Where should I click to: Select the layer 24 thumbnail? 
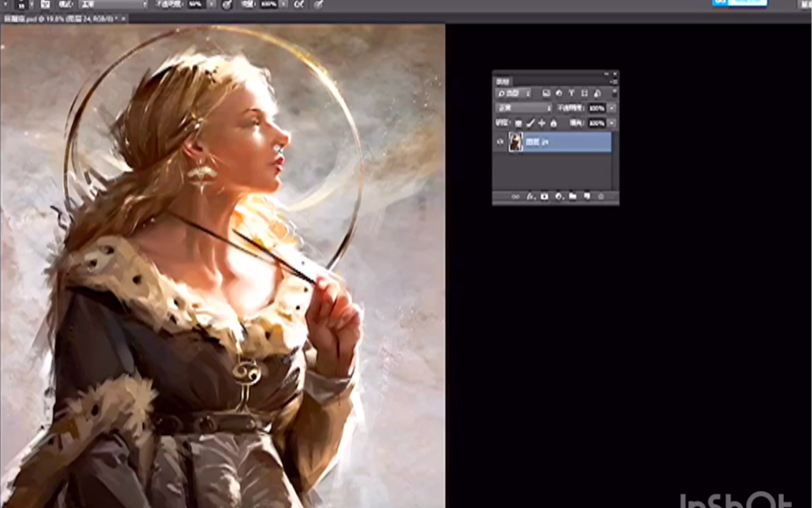pos(516,142)
